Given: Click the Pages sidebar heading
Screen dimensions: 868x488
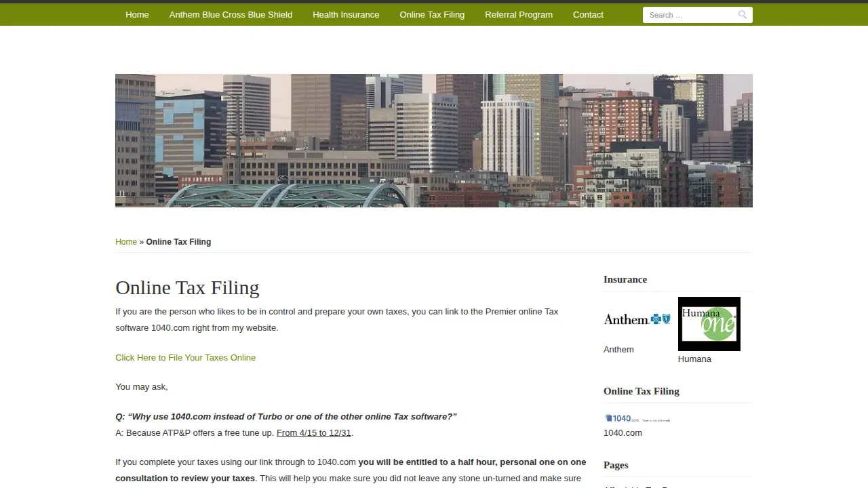Looking at the screenshot, I should click(x=616, y=465).
